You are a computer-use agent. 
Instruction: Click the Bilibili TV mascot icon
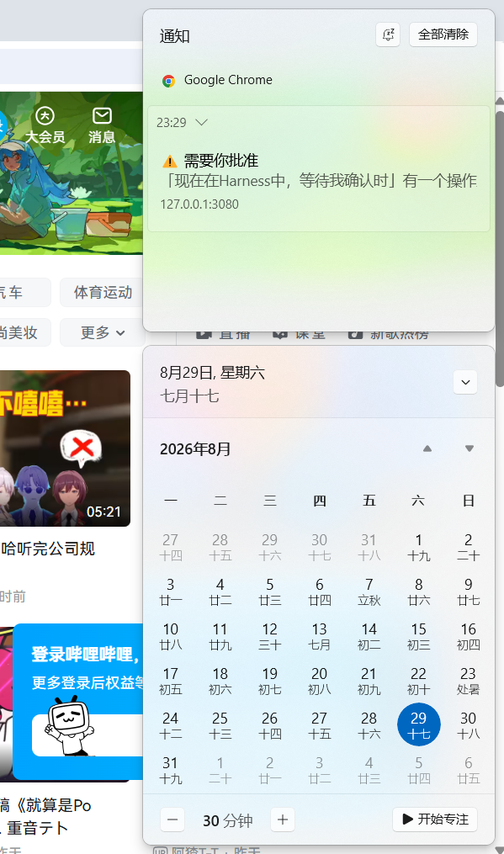[x=68, y=726]
